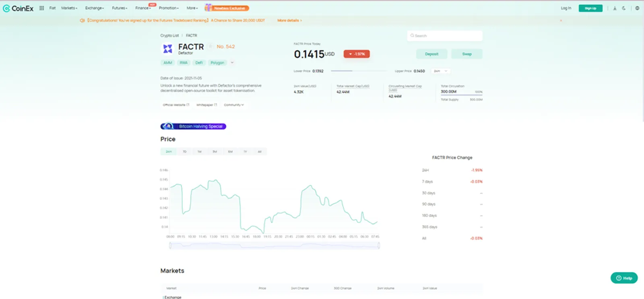The image size is (644, 299).
Task: Expand the Exchange dropdown menu
Action: [x=95, y=8]
